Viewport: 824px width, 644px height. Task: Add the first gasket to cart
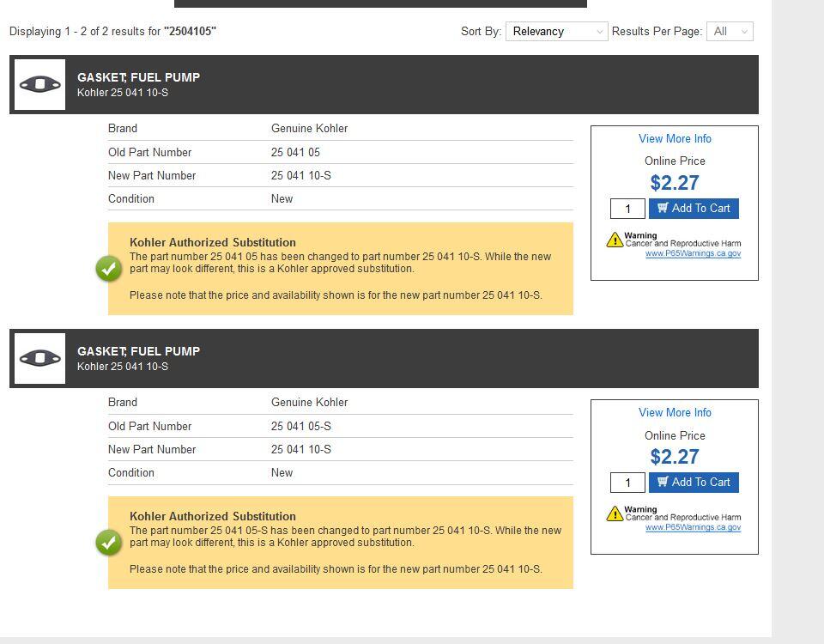point(694,209)
